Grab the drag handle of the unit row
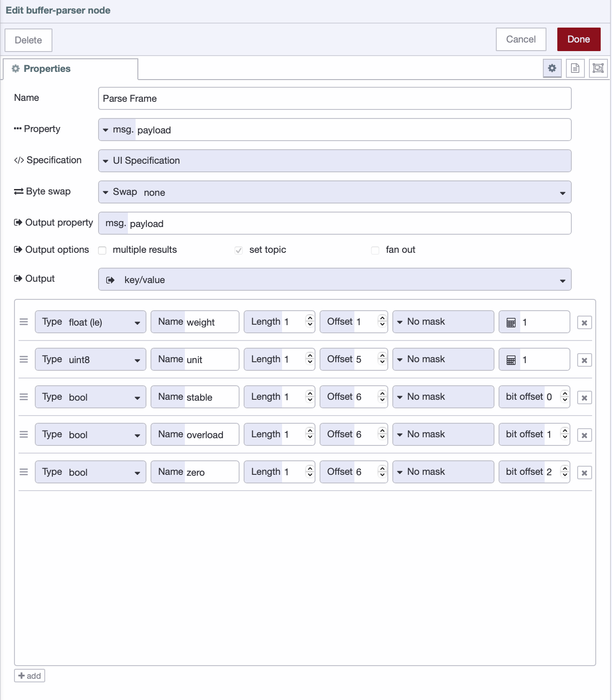The image size is (612, 700). click(x=24, y=359)
